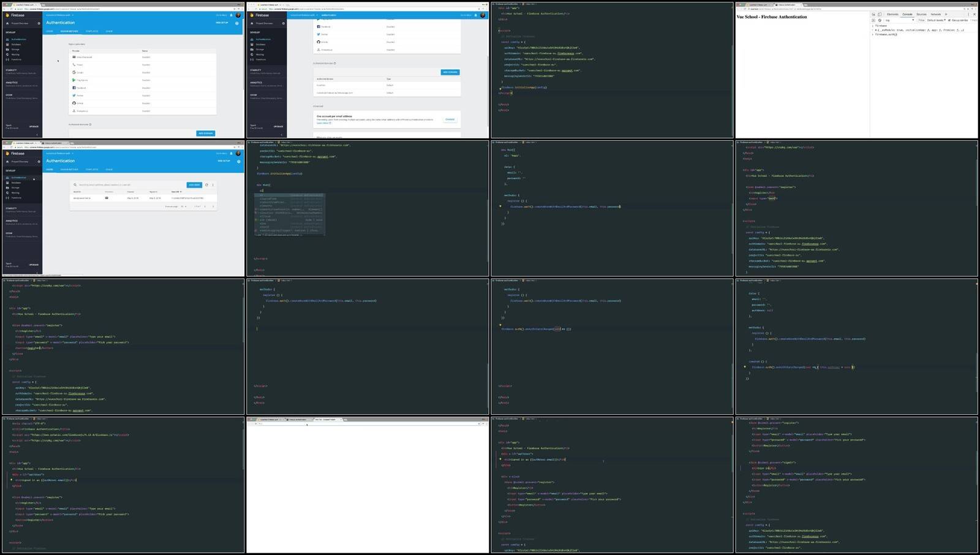Viewport: 980px width, 555px height.
Task: Show more DevTools tabs via the double chevron
Action: (946, 14)
